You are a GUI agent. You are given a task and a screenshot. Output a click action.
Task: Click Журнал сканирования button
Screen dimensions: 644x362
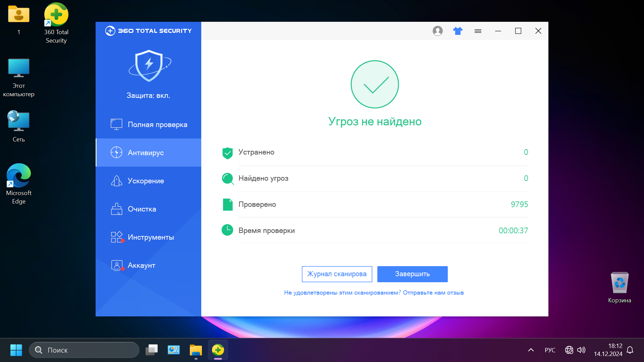[x=337, y=274]
